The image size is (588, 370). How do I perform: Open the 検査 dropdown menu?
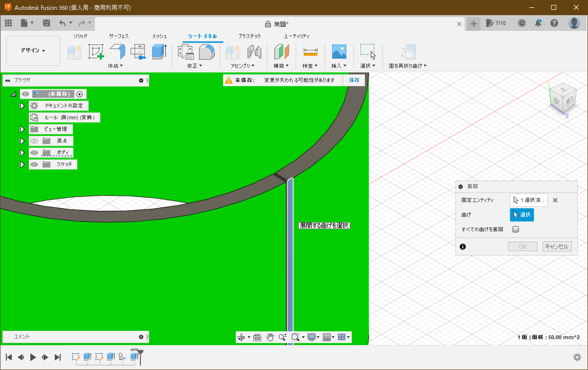(310, 66)
